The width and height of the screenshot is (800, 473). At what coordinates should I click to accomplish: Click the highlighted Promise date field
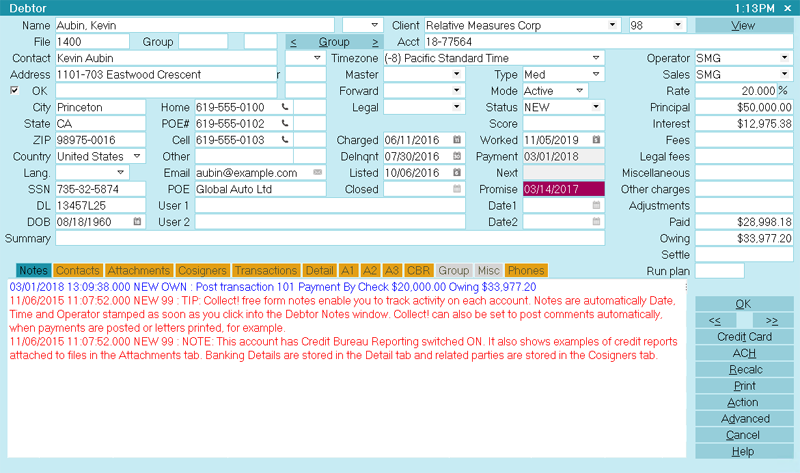pos(564,189)
